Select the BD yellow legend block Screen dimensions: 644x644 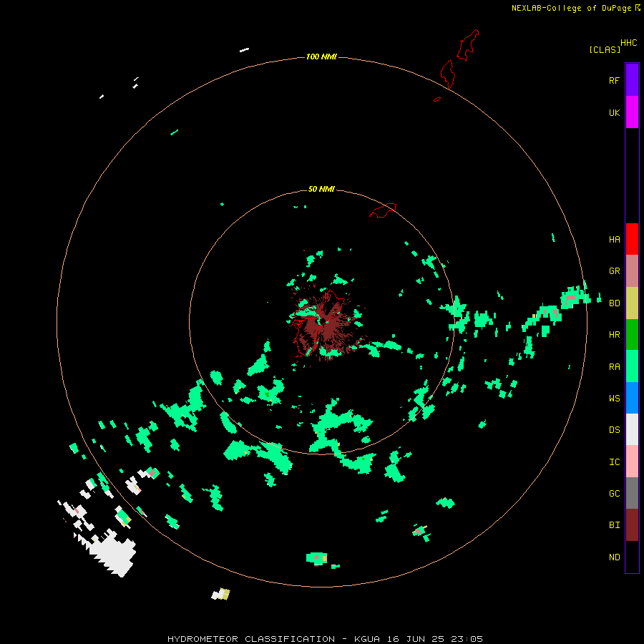pyautogui.click(x=632, y=303)
